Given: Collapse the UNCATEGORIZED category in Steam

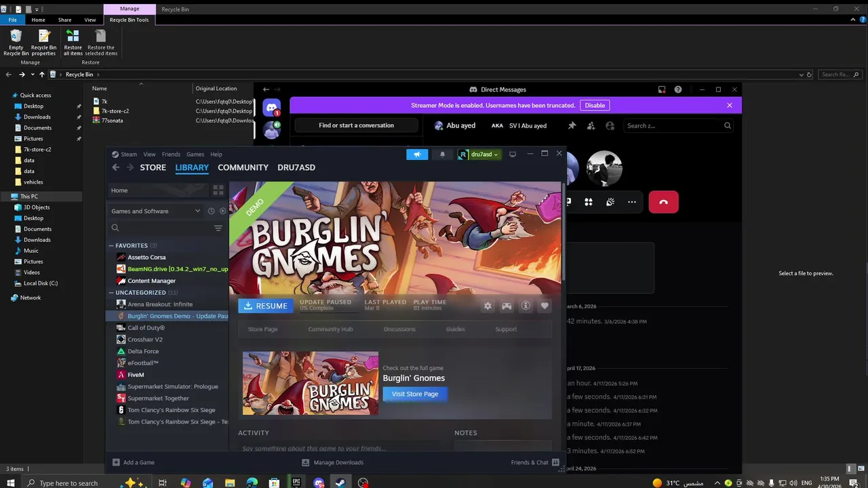Looking at the screenshot, I should pos(111,293).
